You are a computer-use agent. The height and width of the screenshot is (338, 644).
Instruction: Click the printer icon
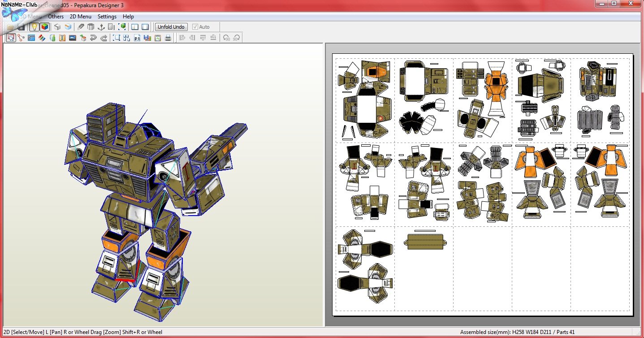point(168,38)
